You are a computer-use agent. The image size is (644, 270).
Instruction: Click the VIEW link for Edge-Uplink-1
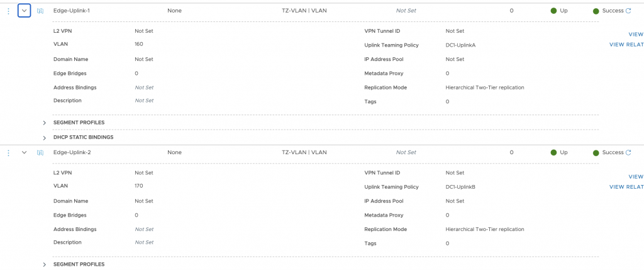pos(636,35)
